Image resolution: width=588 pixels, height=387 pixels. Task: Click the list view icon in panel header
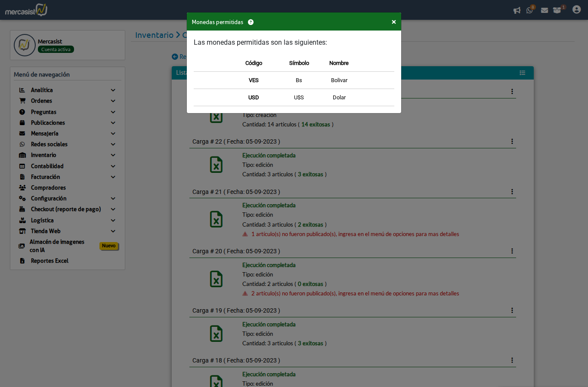click(522, 73)
